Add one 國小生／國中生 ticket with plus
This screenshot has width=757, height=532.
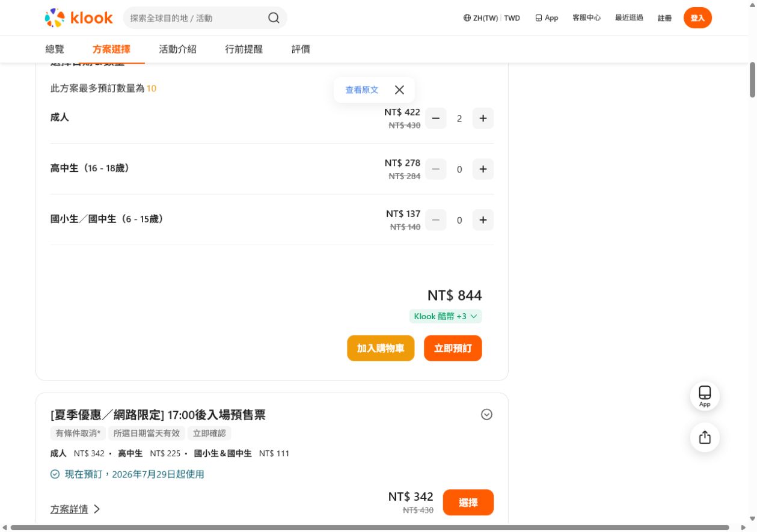[x=483, y=220]
